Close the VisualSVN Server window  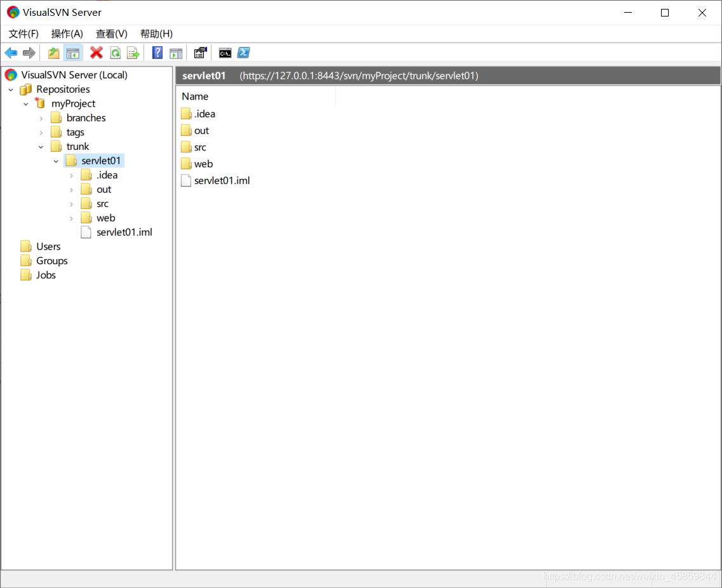702,13
